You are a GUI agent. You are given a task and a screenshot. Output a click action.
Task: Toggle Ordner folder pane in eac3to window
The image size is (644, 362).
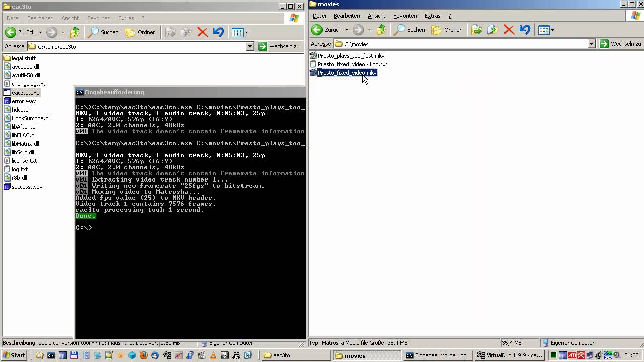coord(140,32)
